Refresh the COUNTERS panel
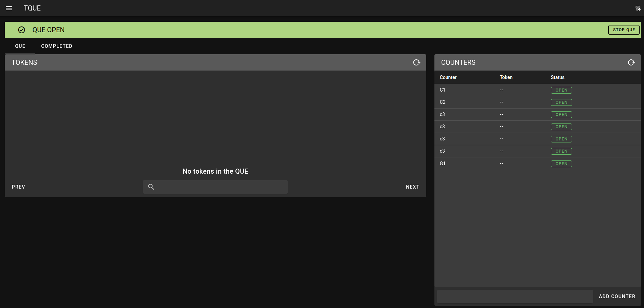This screenshot has width=644, height=308. 631,62
